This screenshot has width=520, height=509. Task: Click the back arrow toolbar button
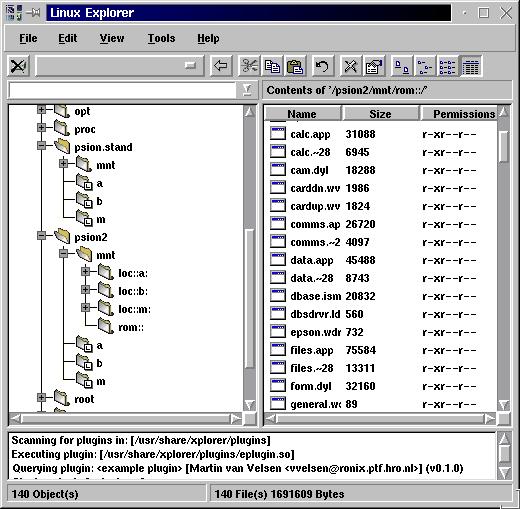point(221,66)
